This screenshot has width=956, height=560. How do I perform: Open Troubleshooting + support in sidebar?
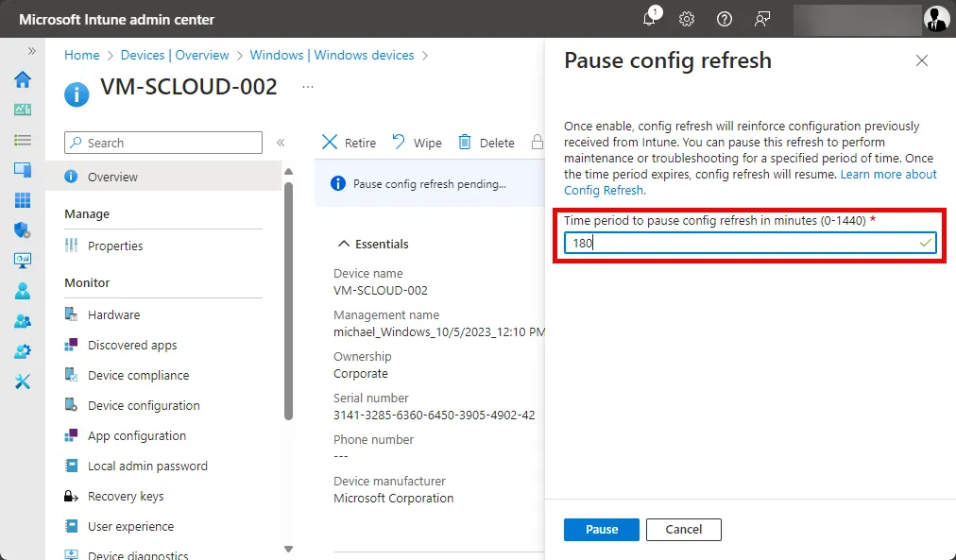coord(23,382)
